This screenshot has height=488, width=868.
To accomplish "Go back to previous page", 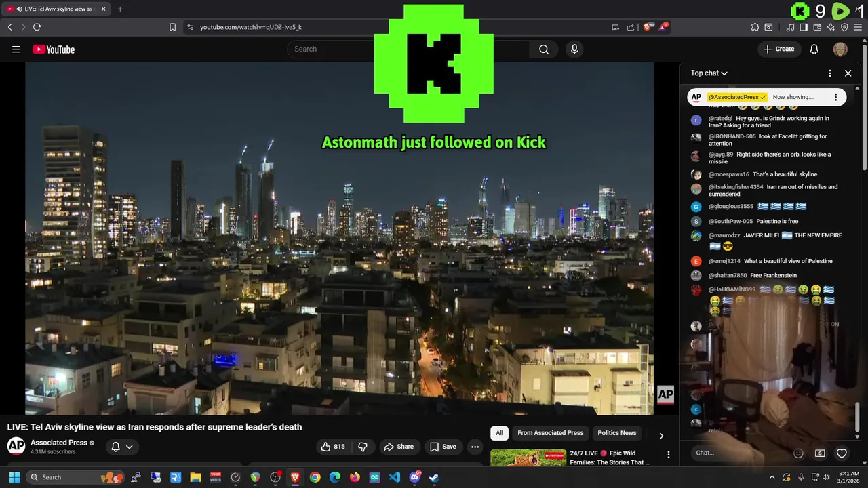I will tap(9, 27).
